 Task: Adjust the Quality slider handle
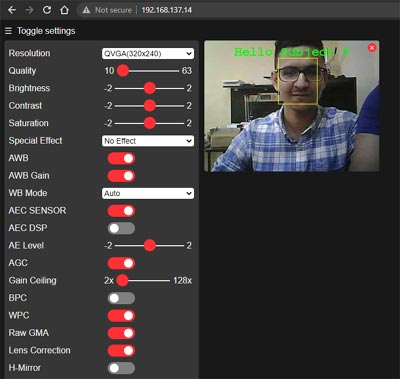[123, 71]
